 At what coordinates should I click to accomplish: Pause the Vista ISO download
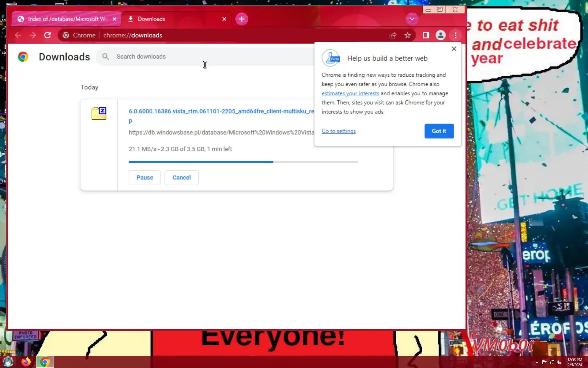(x=145, y=178)
